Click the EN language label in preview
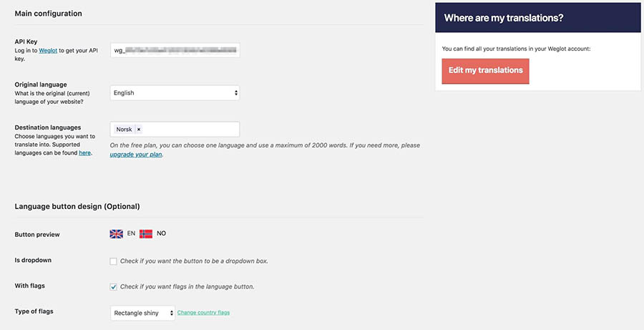644x330 pixels. coord(132,233)
